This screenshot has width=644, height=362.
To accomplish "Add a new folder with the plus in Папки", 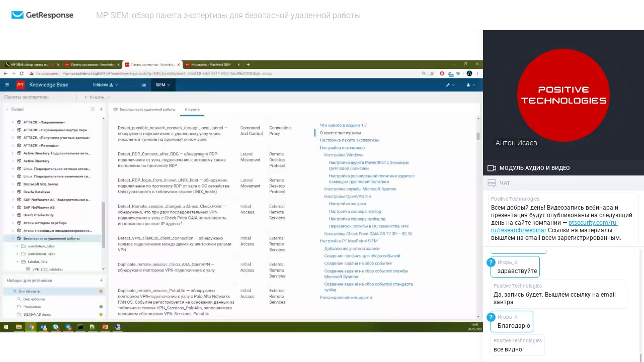I will [101, 109].
